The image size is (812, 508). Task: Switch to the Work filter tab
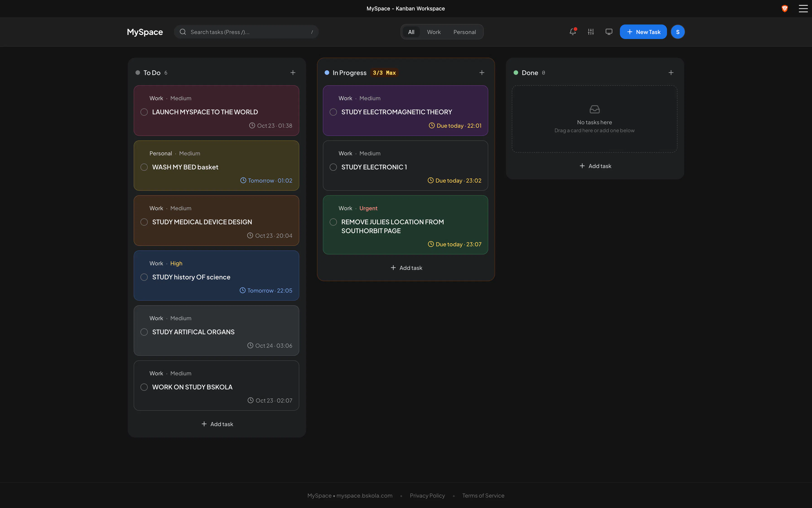click(x=434, y=32)
